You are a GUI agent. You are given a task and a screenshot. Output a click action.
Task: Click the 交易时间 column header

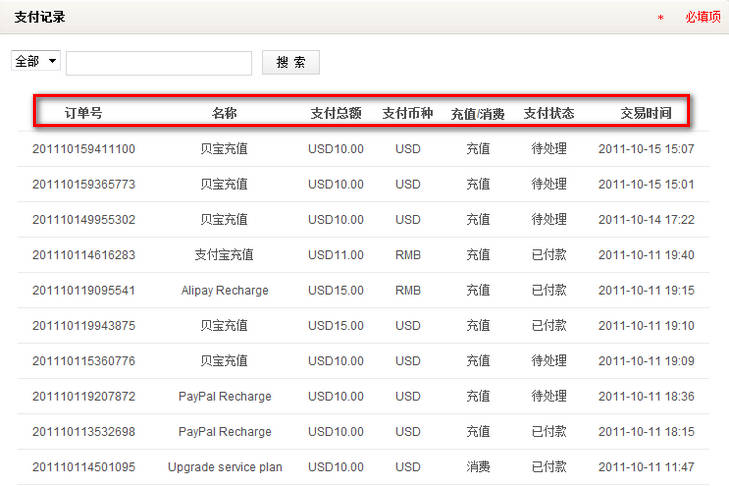646,113
